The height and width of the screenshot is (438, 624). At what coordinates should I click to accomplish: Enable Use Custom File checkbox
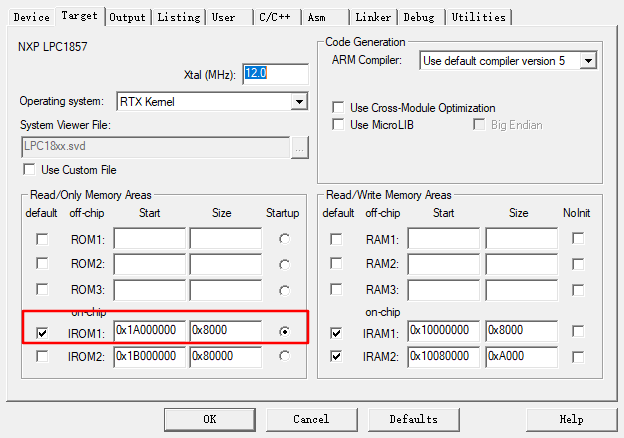[x=29, y=170]
